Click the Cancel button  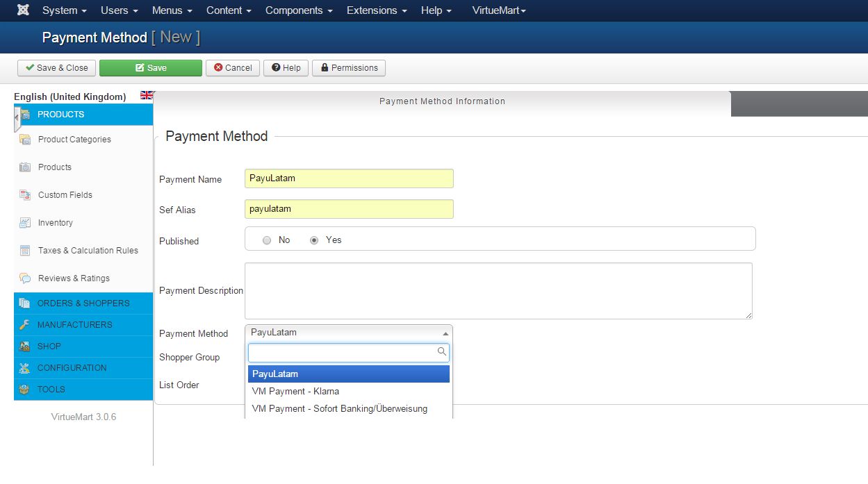(x=233, y=68)
